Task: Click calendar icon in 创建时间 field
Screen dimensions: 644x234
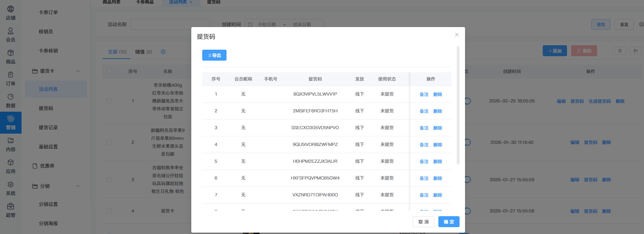Action: point(250,25)
